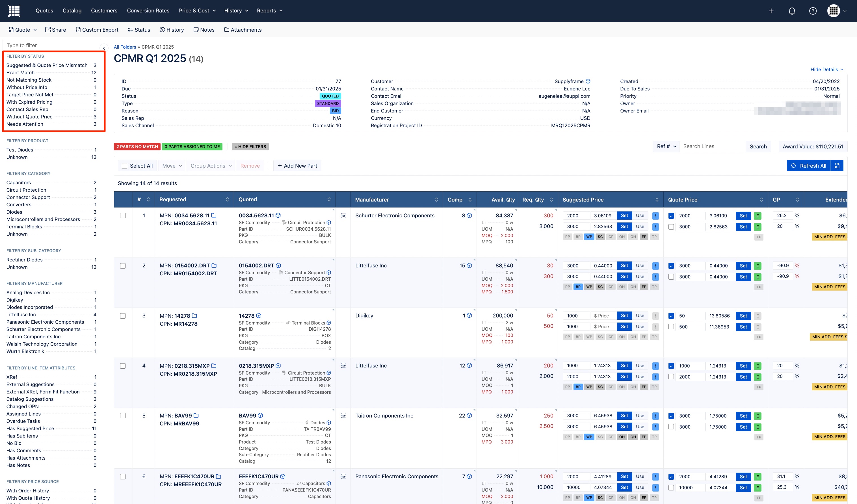Open the Quote dropdown in toolbar
The width and height of the screenshot is (857, 504).
click(x=22, y=30)
